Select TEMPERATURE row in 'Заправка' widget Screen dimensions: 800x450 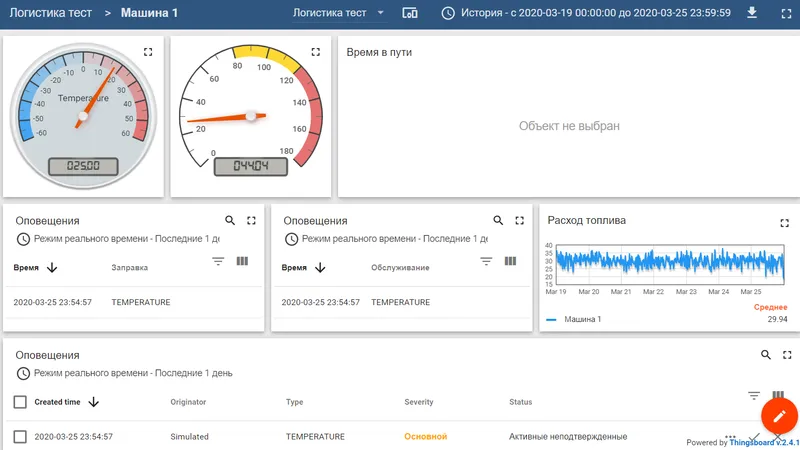click(134, 302)
